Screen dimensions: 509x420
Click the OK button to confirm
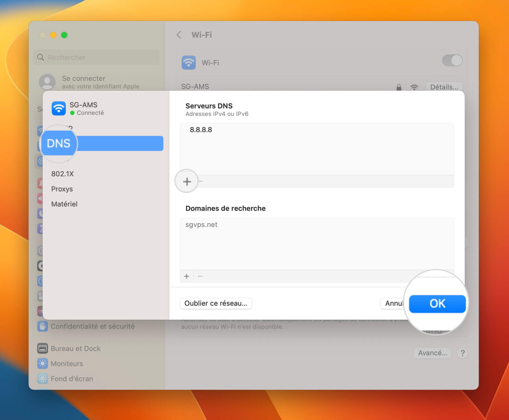437,304
